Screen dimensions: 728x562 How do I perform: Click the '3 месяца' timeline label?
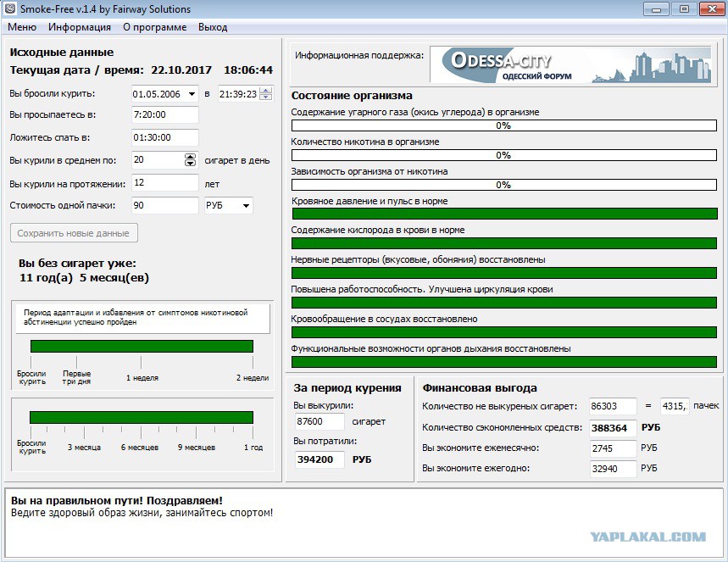pyautogui.click(x=84, y=448)
